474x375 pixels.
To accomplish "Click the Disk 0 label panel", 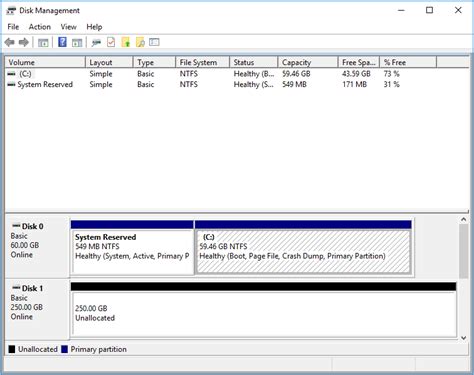I will 37,247.
